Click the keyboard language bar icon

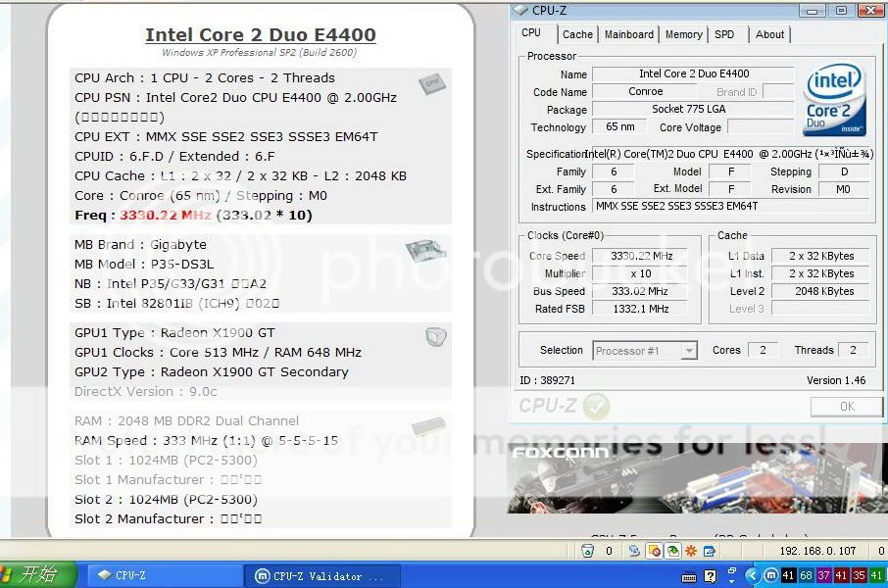coord(689,577)
